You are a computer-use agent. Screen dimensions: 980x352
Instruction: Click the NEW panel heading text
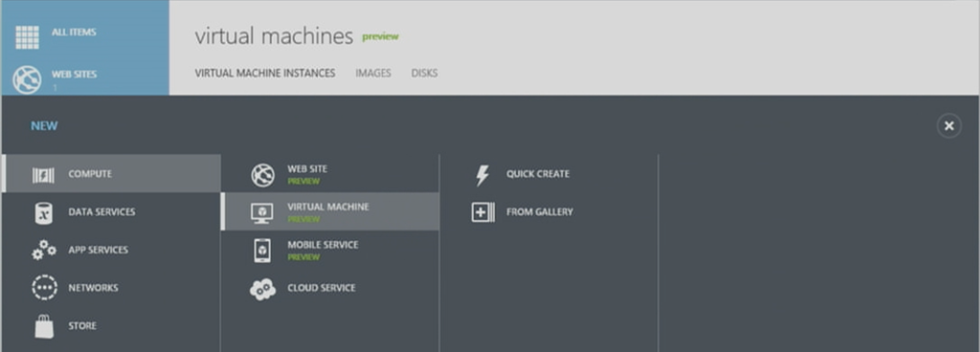coord(44,126)
